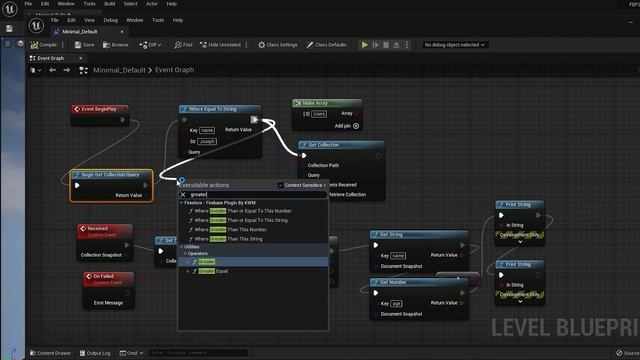Click the Stop simulation icon

[386, 45]
